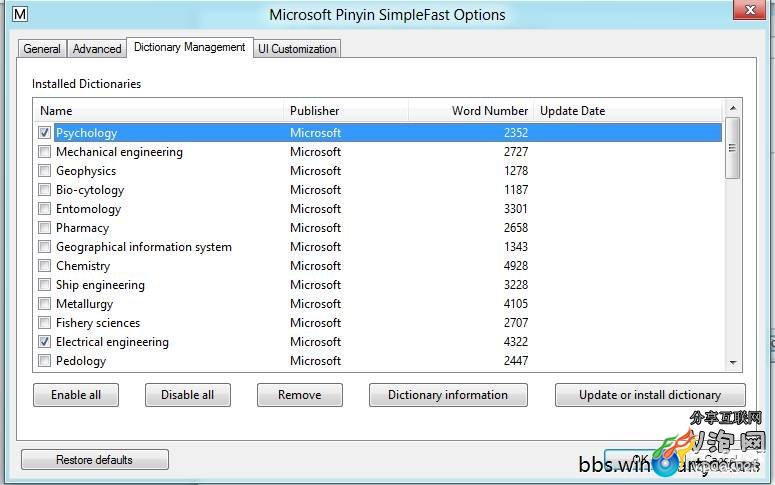Tick the Ship engineering checkbox

click(x=44, y=284)
